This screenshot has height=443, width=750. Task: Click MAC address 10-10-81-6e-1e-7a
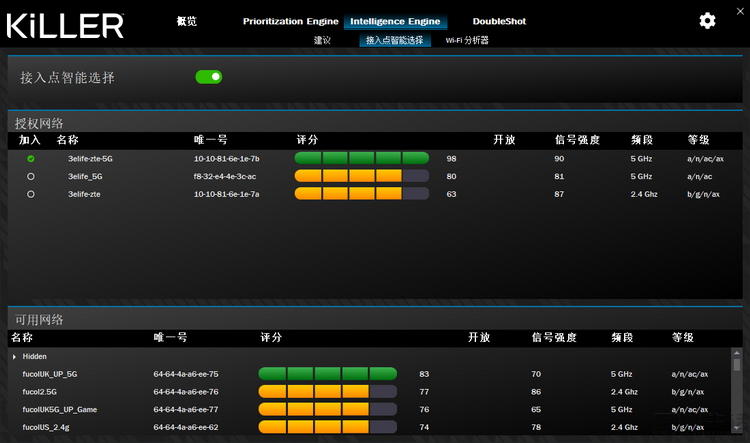(x=226, y=194)
